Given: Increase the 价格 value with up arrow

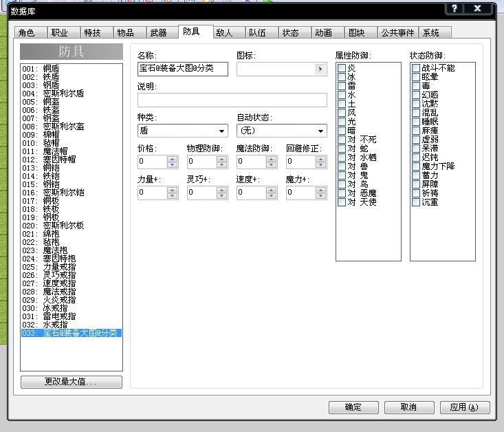Looking at the screenshot, I should [173, 159].
